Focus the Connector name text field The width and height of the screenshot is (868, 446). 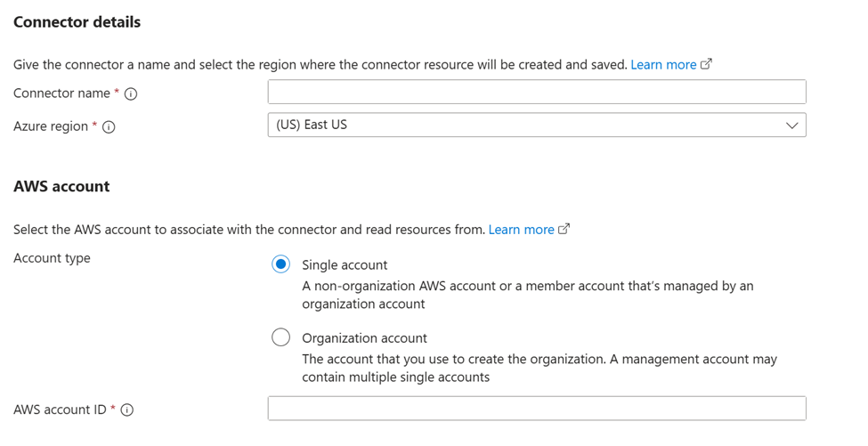point(537,92)
